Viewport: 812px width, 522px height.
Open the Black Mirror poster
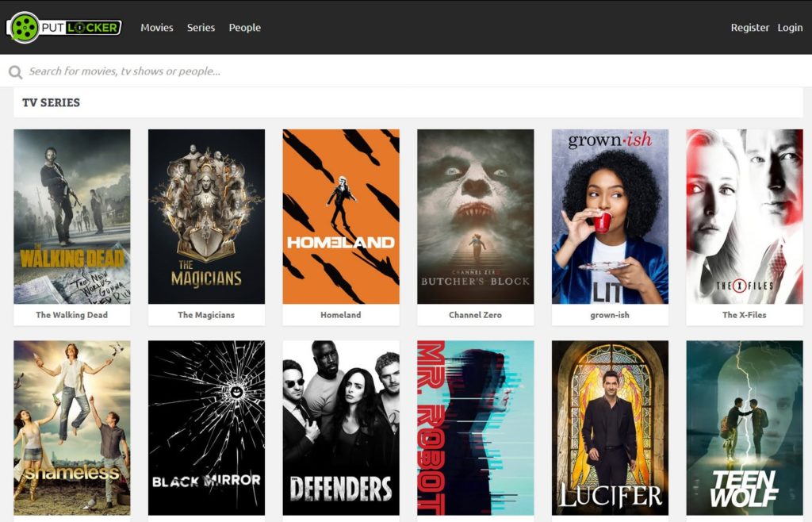coord(206,428)
